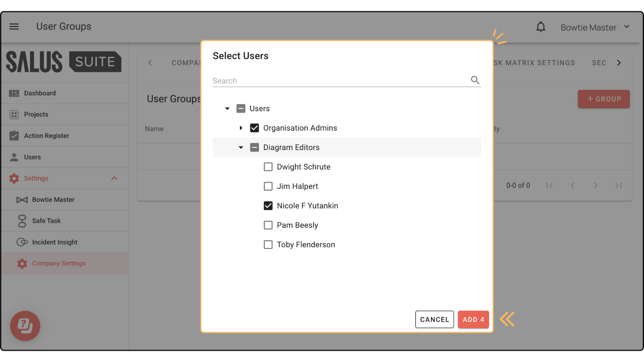This screenshot has height=362, width=644.
Task: Click the Dashboard grid icon
Action: click(14, 93)
